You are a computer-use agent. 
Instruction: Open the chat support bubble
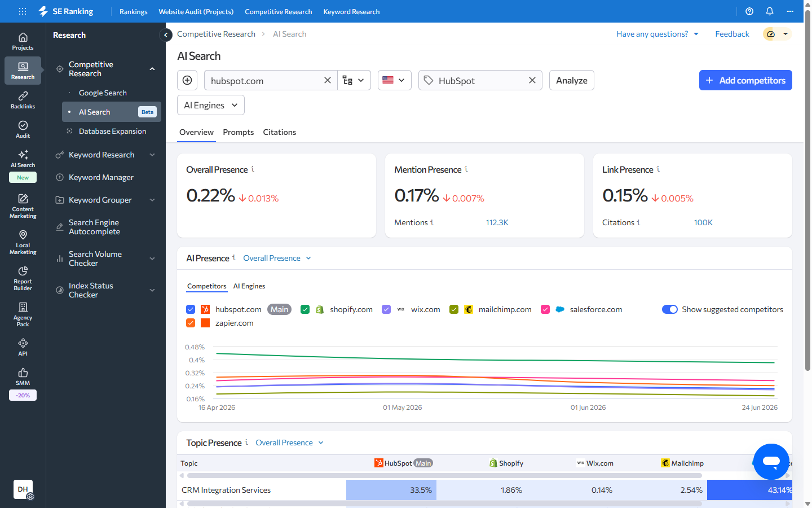click(x=771, y=462)
